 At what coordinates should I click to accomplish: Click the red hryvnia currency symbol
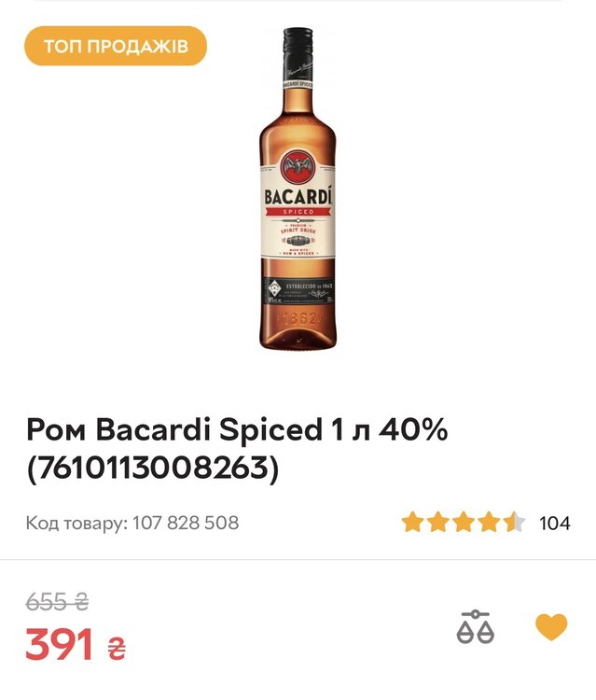[x=117, y=646]
